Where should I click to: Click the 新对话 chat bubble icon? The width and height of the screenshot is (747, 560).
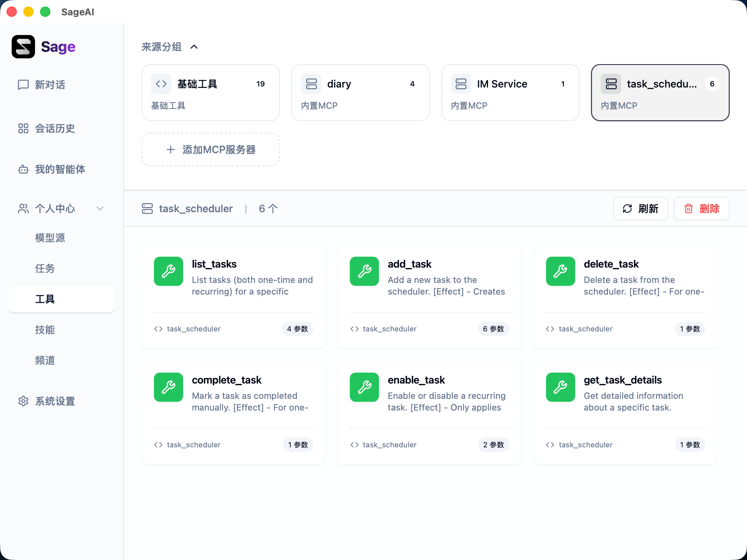(23, 85)
